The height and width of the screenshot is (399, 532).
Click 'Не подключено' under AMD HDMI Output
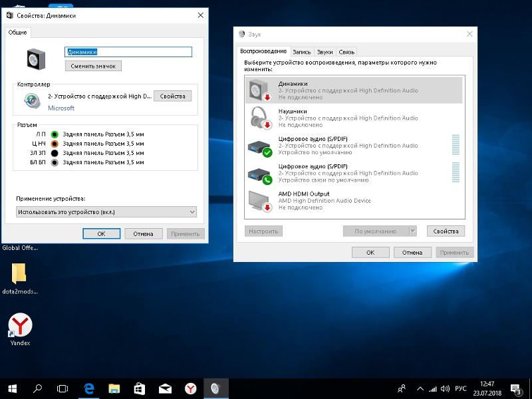pos(301,207)
